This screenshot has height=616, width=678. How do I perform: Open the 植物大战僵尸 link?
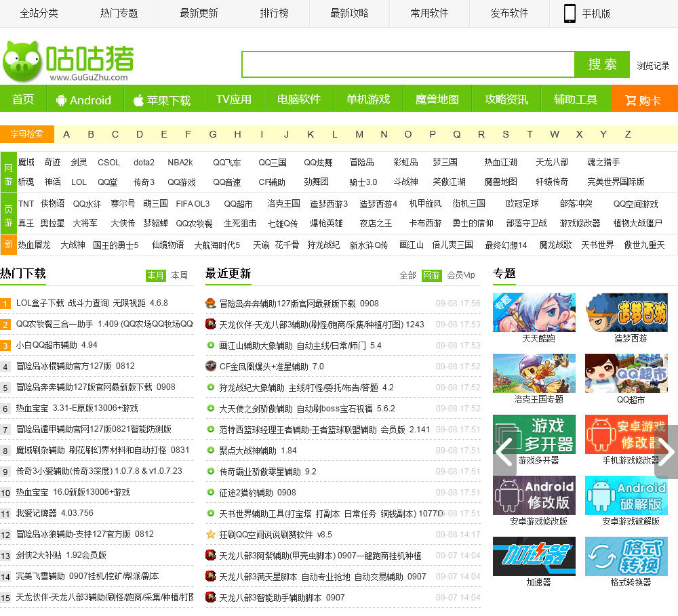click(638, 223)
